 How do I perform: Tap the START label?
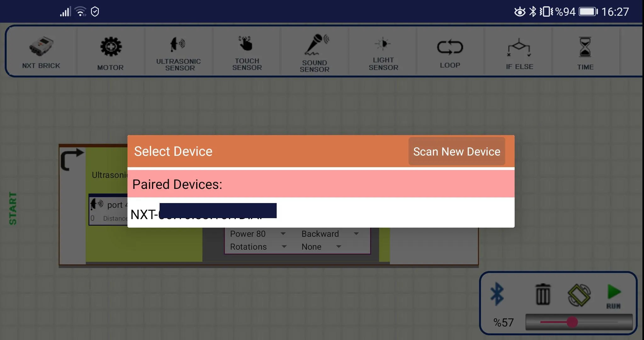coord(13,208)
